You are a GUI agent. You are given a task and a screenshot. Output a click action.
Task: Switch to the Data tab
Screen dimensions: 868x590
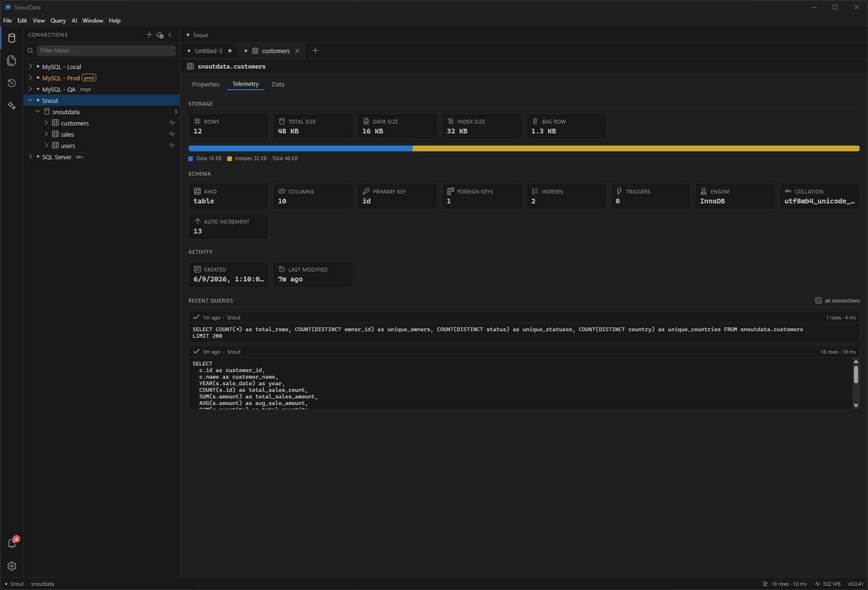[278, 85]
